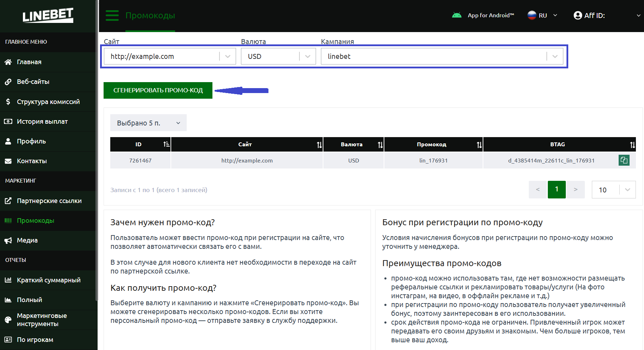Open the rows-per-page dropdown showing 10
The width and height of the screenshot is (644, 350).
click(614, 190)
